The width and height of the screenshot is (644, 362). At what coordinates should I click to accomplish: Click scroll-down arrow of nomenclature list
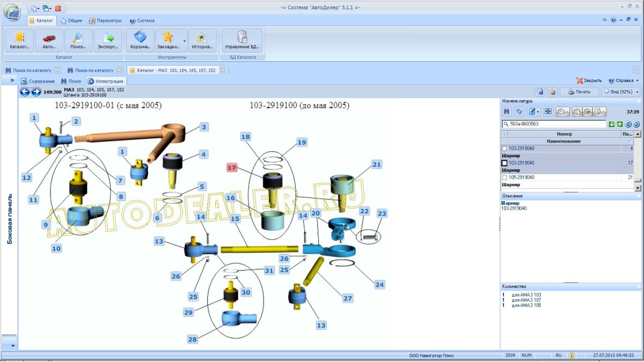pos(637,188)
